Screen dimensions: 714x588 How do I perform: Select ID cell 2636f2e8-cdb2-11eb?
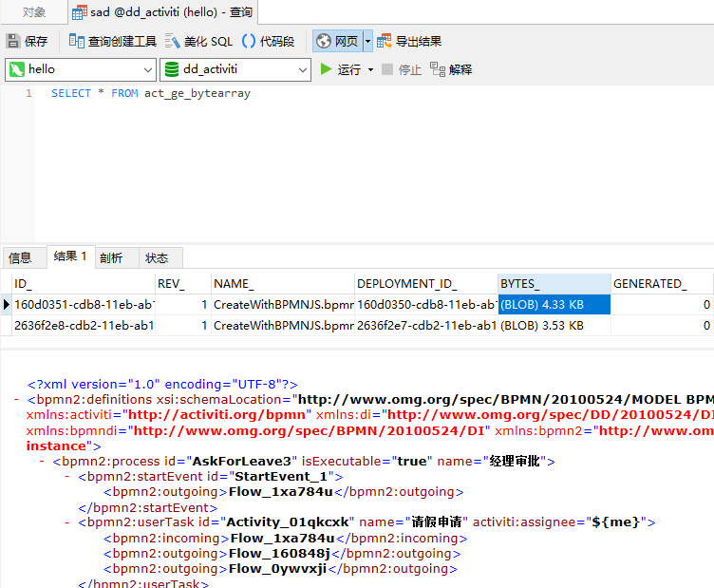click(84, 326)
